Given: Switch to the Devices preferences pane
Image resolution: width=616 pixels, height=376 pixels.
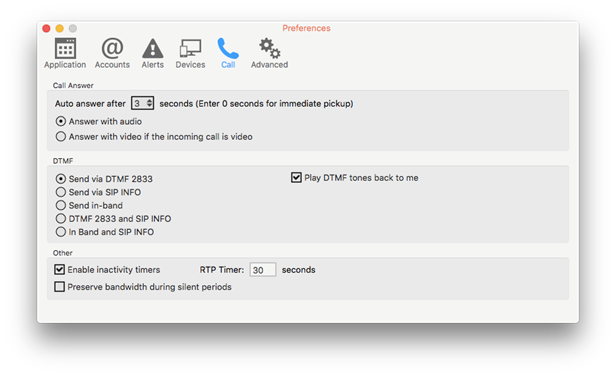Looking at the screenshot, I should [190, 53].
